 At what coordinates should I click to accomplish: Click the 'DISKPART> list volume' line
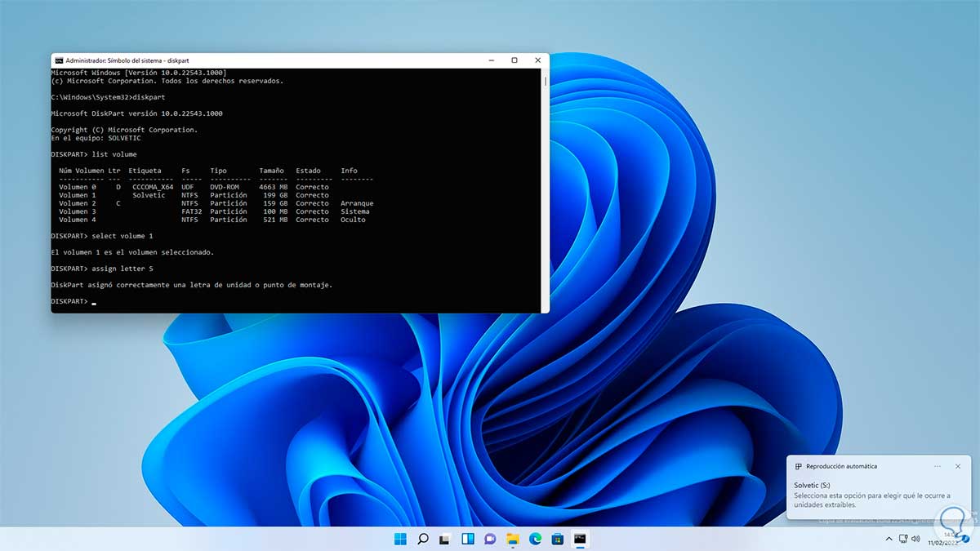click(x=94, y=154)
